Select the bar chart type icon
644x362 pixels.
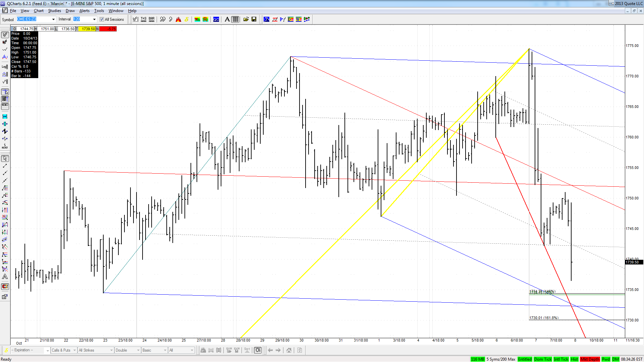point(5,35)
